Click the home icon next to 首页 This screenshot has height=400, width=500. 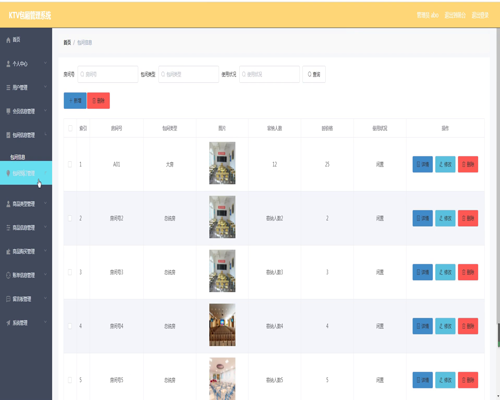[8, 40]
